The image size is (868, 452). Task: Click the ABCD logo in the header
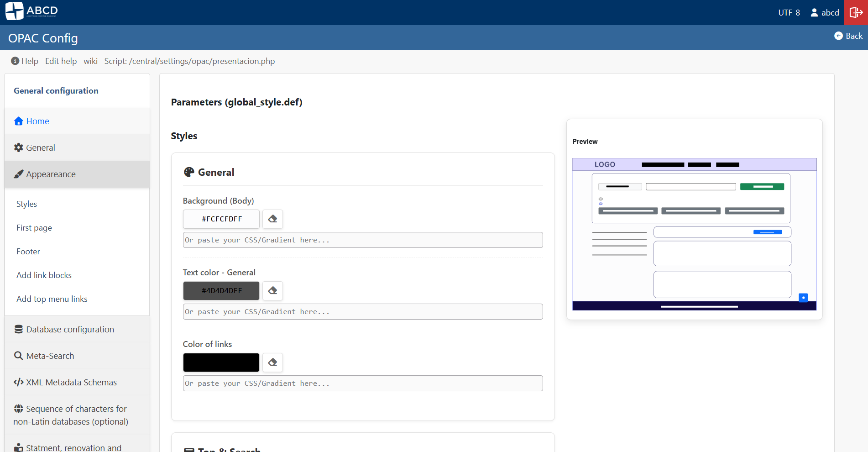click(31, 11)
